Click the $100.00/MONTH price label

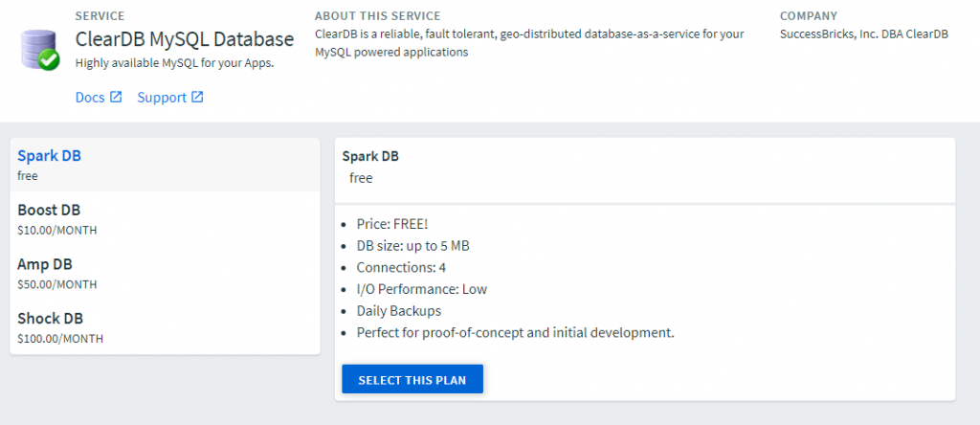coord(60,339)
